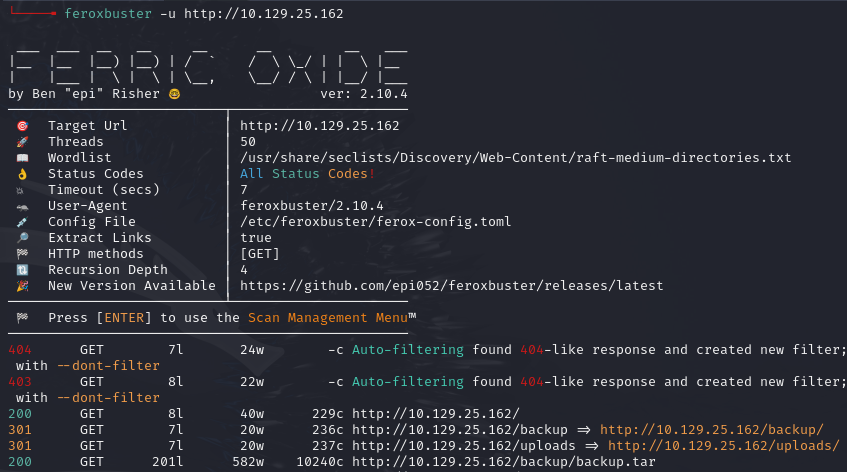
Task: Click the arrows emoji beside Recursion Depth
Action: click(22, 270)
